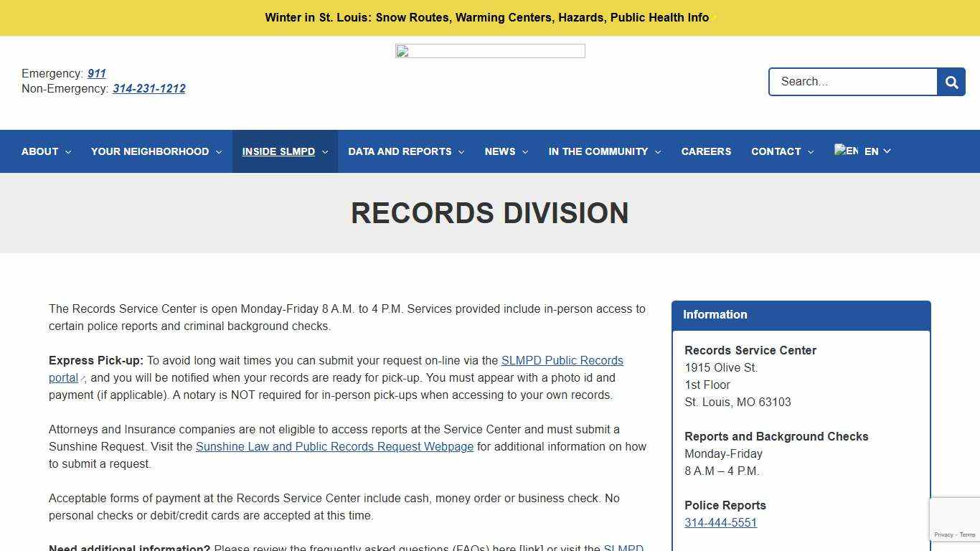Expand the DATA AND REPORTS menu chevron
The width and height of the screenshot is (980, 551).
[462, 151]
